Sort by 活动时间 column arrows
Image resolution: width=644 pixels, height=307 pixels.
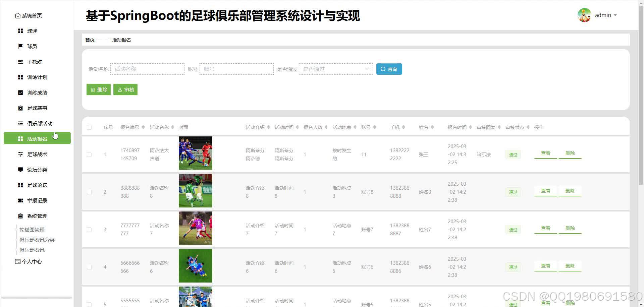pos(297,127)
